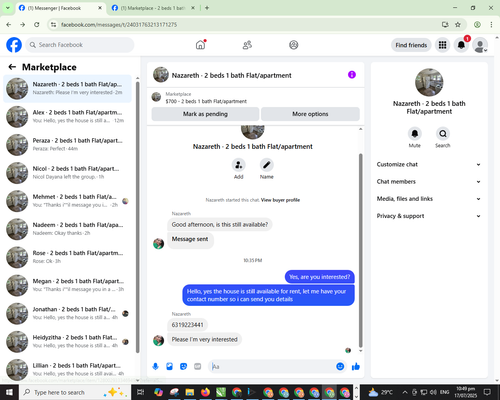Switch to the Marketplace browser tab
The width and height of the screenshot is (500, 400).
tap(153, 8)
